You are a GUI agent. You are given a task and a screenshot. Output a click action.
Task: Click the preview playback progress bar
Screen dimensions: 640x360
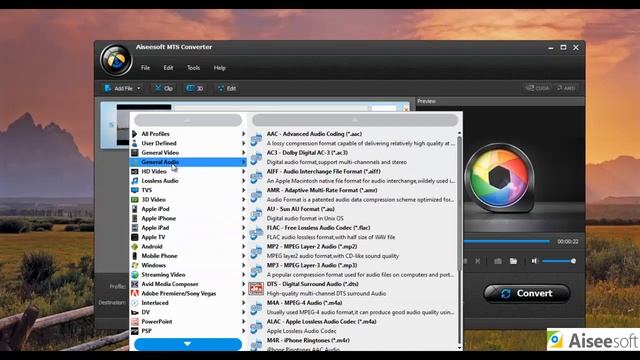[507, 242]
